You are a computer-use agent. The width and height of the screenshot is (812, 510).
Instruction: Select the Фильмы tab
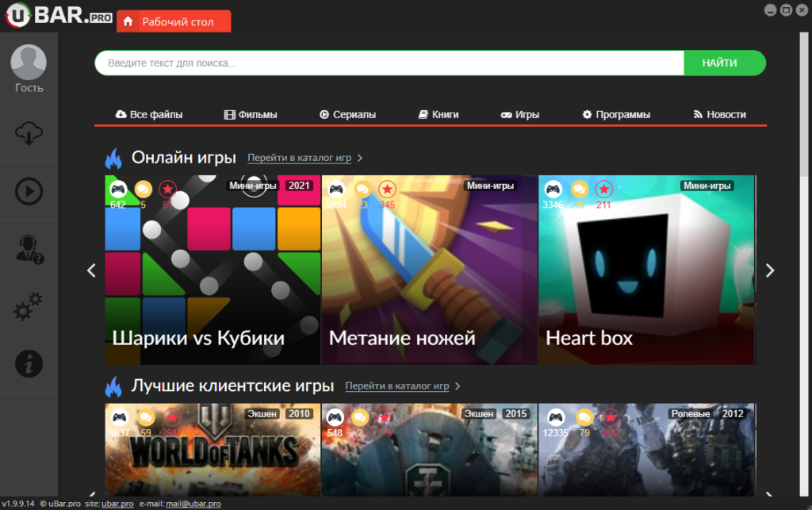click(x=251, y=114)
